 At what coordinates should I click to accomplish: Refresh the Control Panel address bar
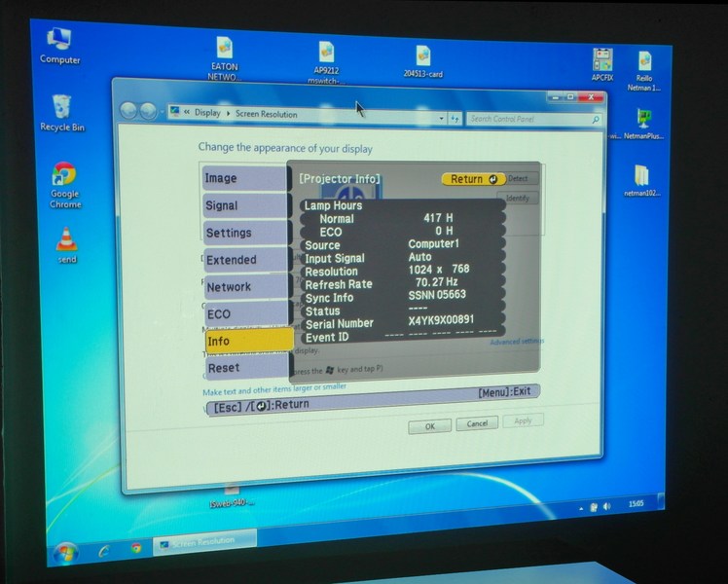click(455, 119)
